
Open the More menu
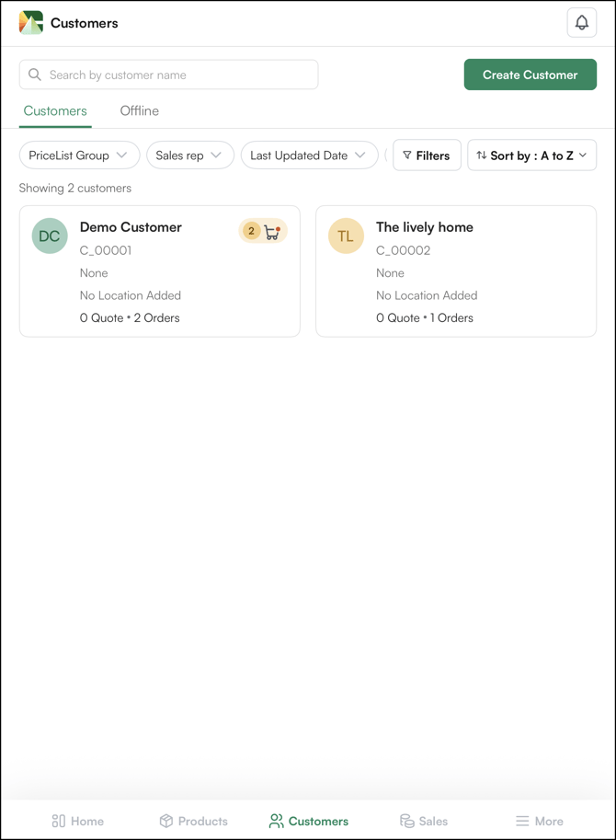coord(539,821)
